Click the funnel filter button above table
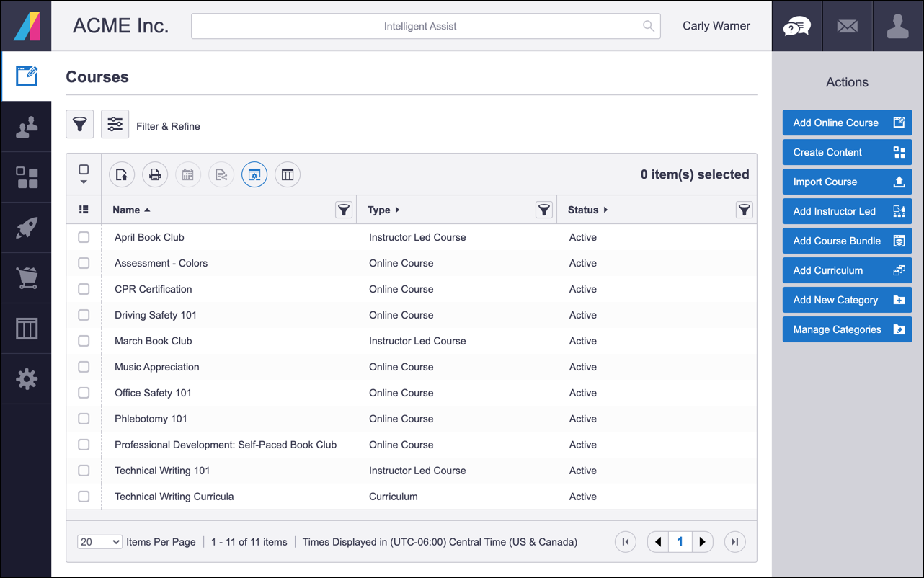The image size is (924, 578). tap(80, 125)
